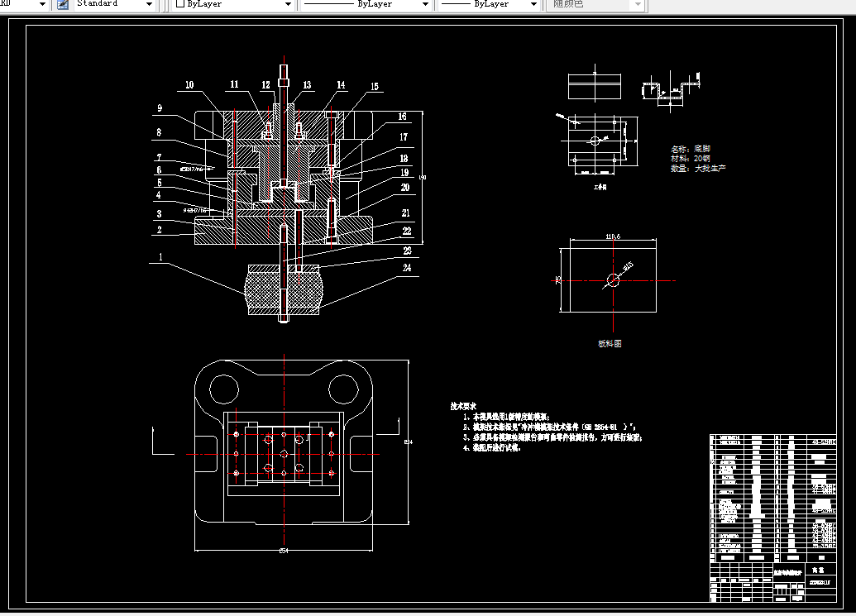Viewport: 856px width, 616px height.
Task: Select part callout number 13
Action: point(307,84)
